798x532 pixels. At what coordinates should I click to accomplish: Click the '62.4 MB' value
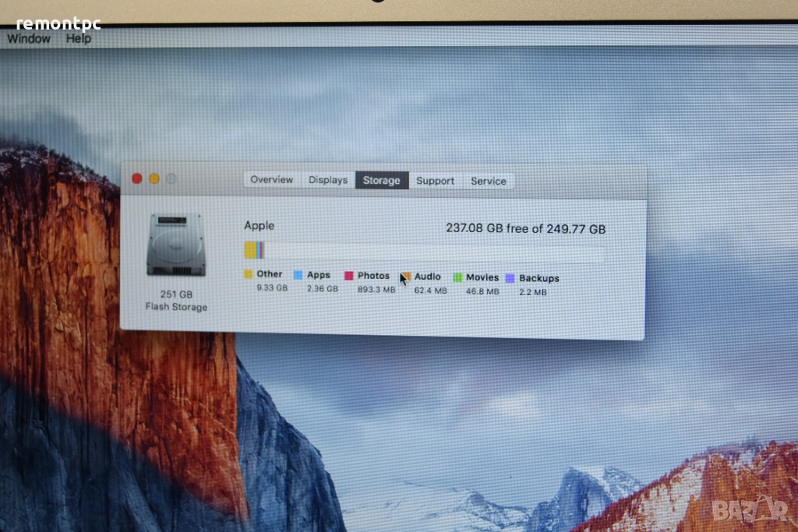coord(430,291)
